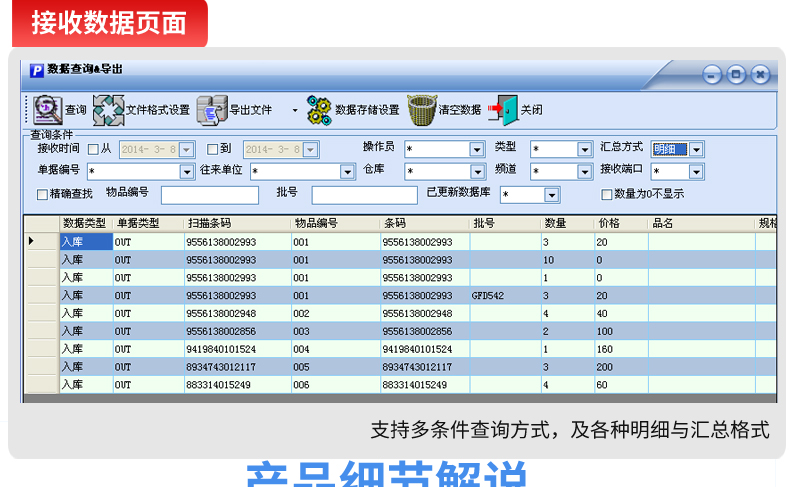The height and width of the screenshot is (487, 790).
Task: Click the 导出文件 export icon
Action: pyautogui.click(x=212, y=110)
